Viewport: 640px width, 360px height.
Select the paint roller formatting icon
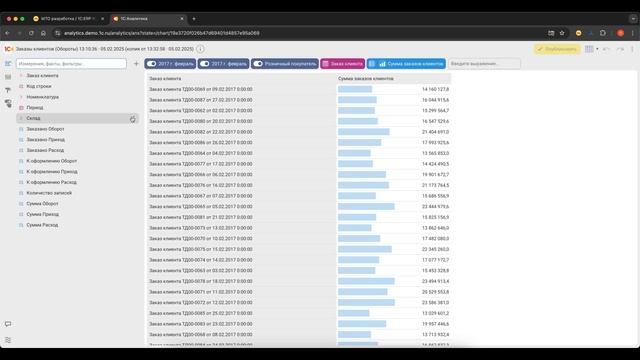[x=8, y=90]
